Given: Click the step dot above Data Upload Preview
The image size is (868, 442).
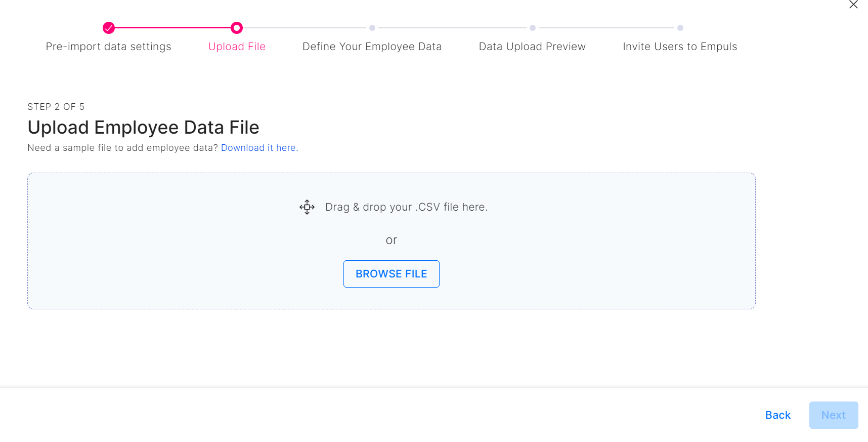Looking at the screenshot, I should coord(533,28).
